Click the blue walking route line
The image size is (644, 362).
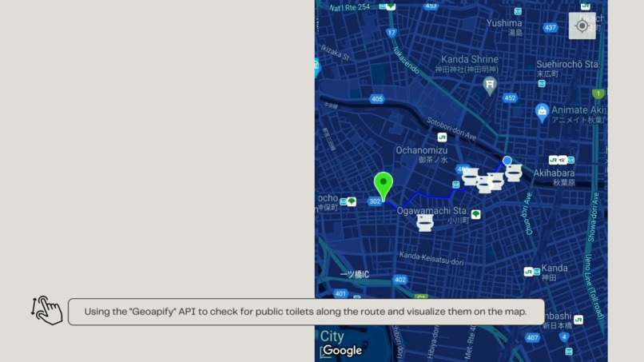click(435, 197)
